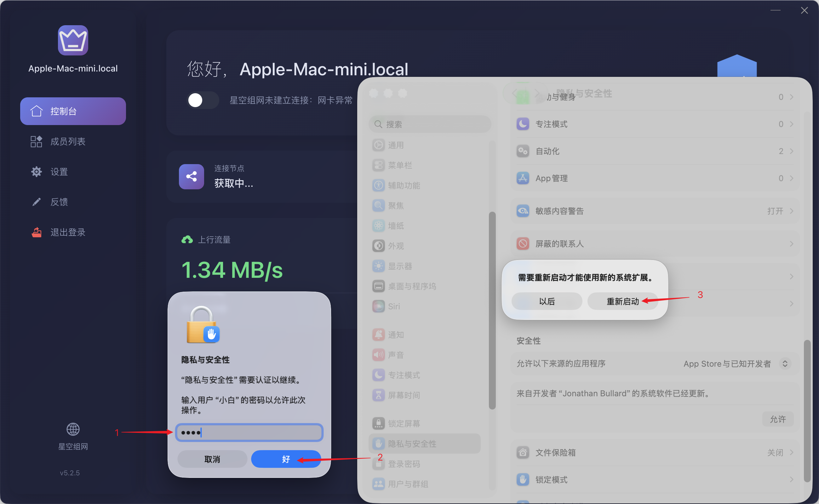Click the 退出登录 logout icon

(x=36, y=232)
